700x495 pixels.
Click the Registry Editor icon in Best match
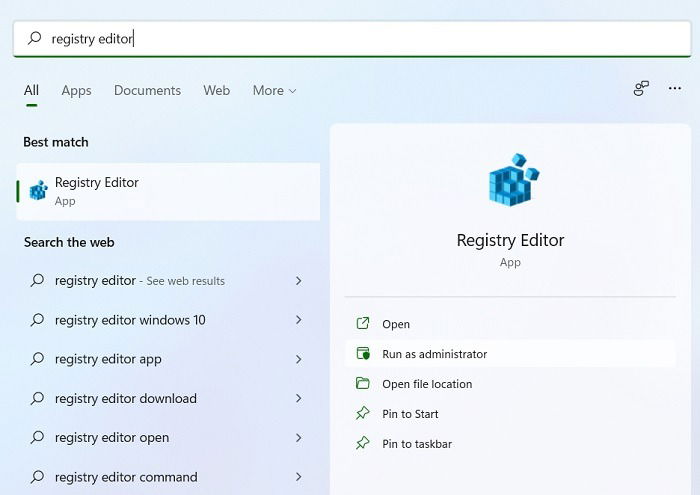pos(38,191)
